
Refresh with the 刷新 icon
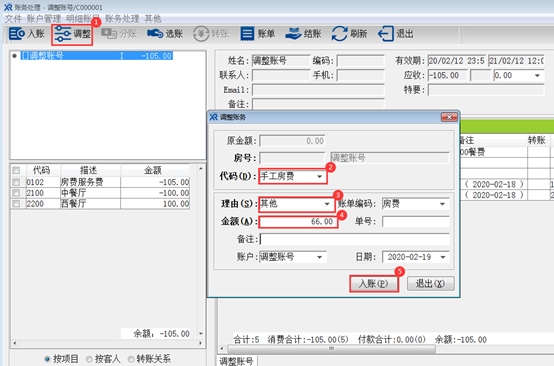(349, 34)
